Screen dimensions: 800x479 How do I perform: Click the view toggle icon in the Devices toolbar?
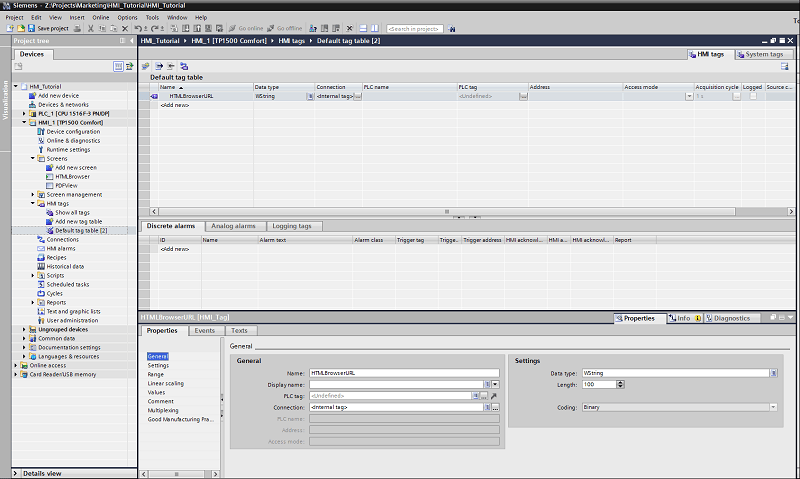tap(118, 66)
